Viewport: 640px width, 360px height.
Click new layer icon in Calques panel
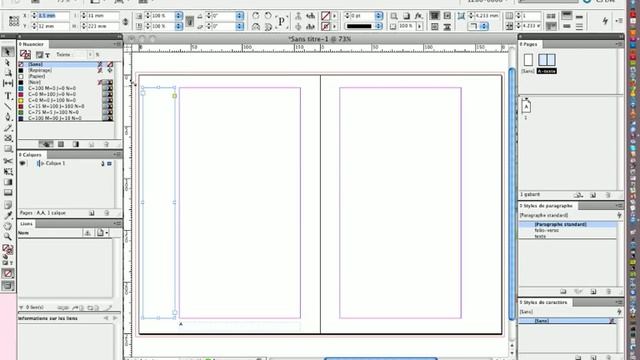(91, 213)
